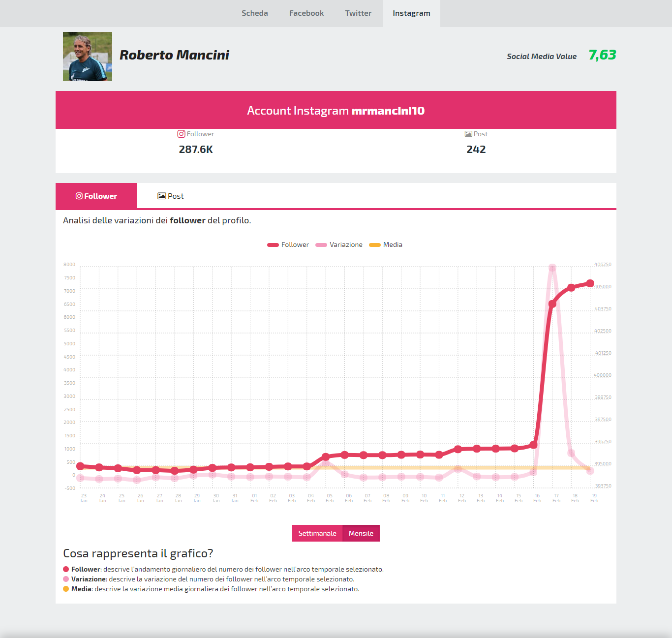Screen dimensions: 672x638
Task: Click the 287.6K follower count
Action: point(196,150)
